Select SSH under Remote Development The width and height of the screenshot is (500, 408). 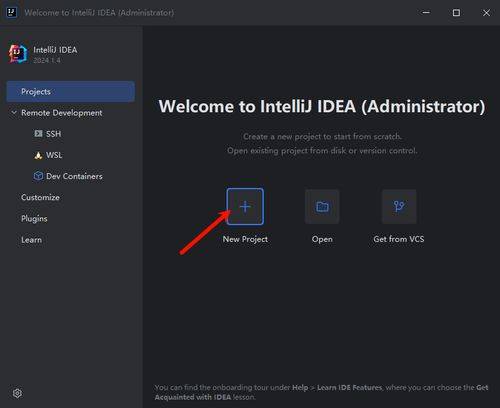pyautogui.click(x=54, y=134)
